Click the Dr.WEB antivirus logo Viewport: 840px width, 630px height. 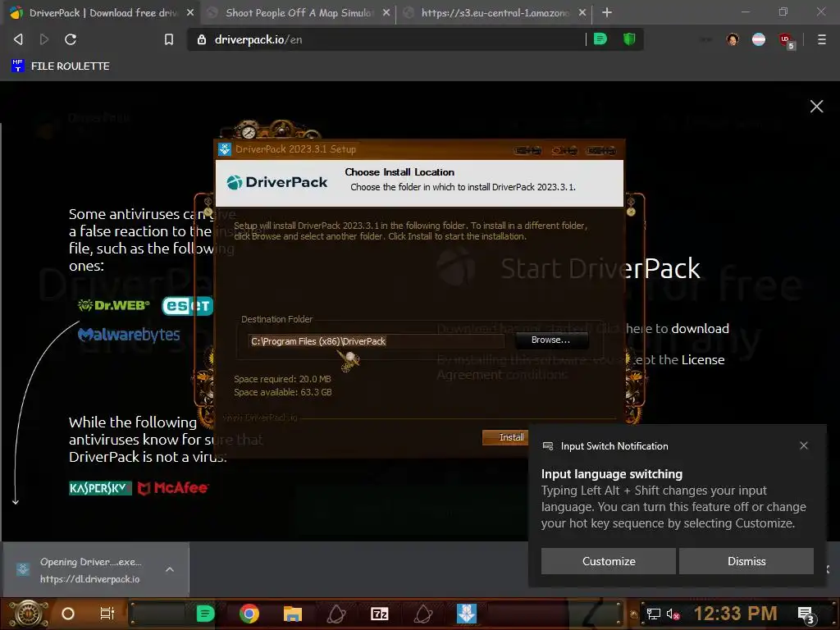pos(113,305)
